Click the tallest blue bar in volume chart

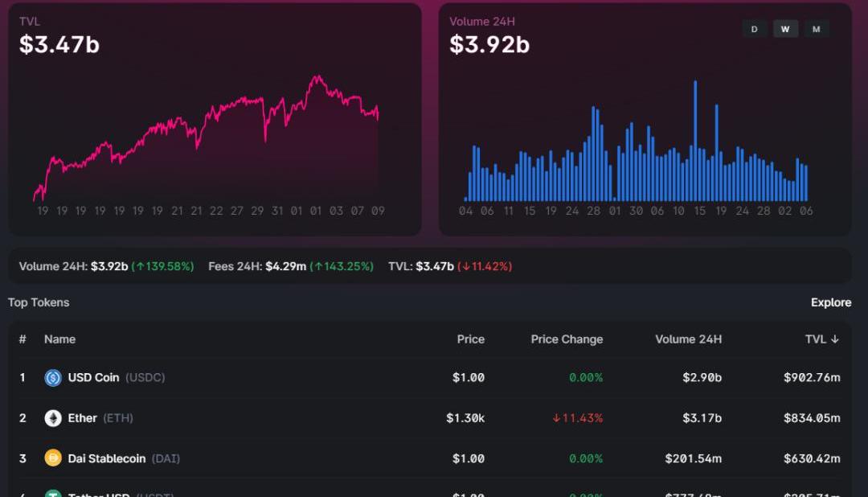[694, 141]
